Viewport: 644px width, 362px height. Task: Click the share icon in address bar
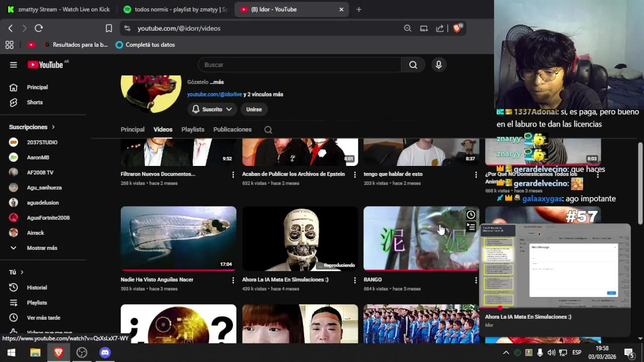(440, 28)
